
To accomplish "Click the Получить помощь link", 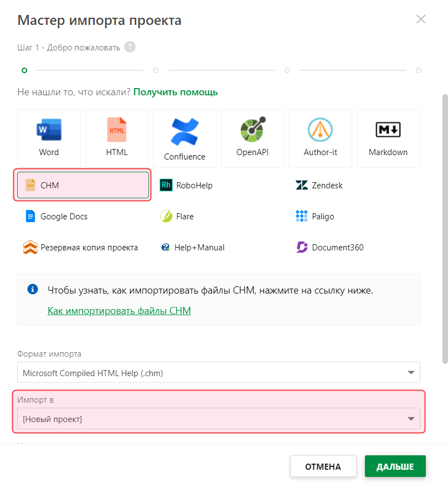I will (176, 92).
